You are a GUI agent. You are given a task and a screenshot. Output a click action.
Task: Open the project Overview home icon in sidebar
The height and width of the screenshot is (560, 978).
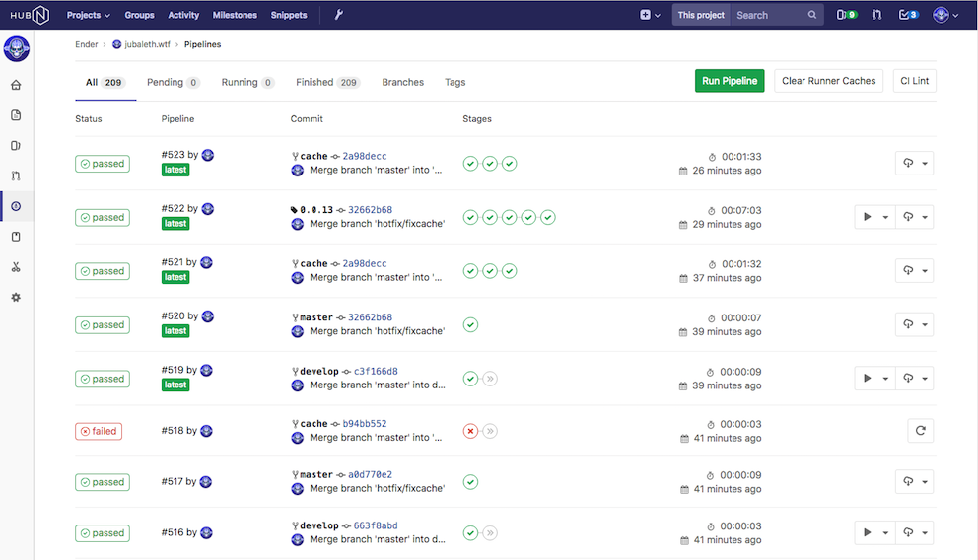[x=16, y=85]
